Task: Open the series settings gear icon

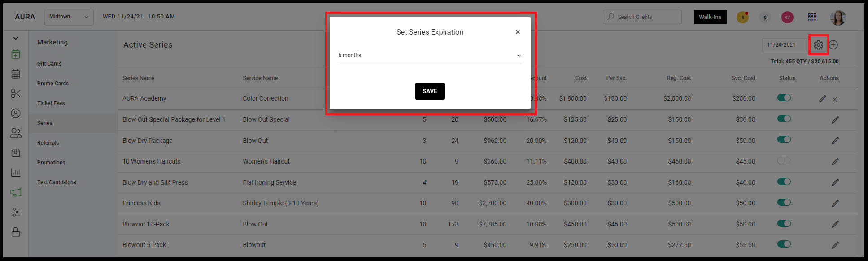Action: 818,45
